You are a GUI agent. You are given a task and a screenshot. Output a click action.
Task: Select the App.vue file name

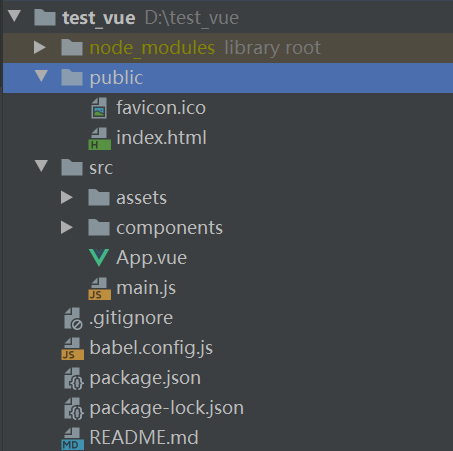151,258
